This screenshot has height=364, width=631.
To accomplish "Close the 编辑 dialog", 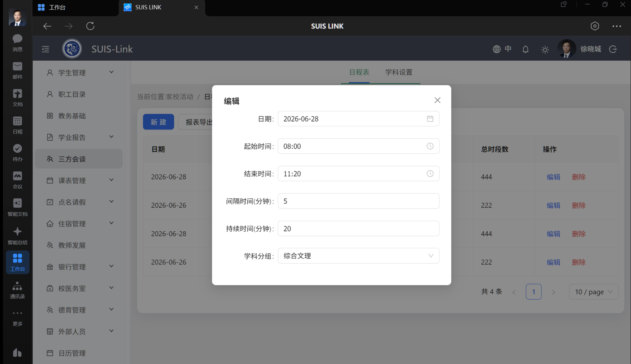I will (437, 100).
